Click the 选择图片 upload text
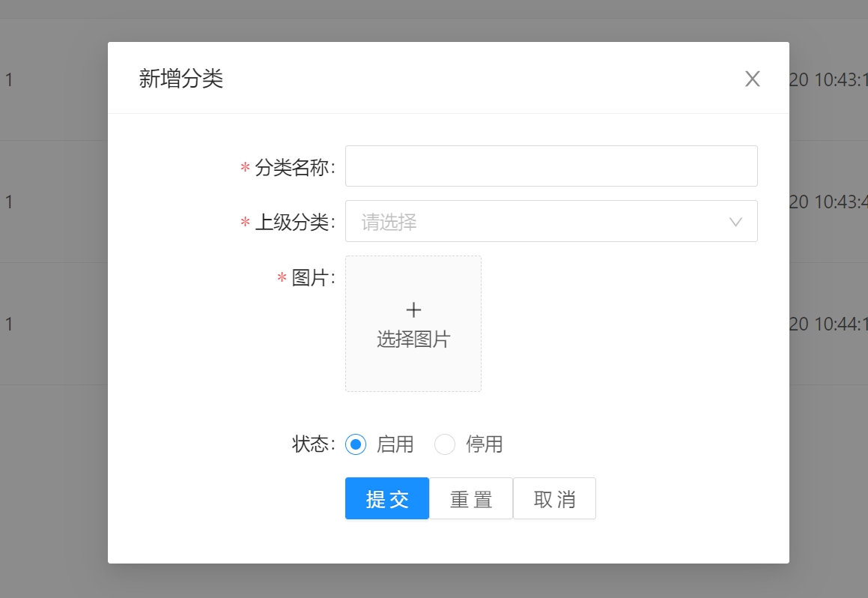This screenshot has width=868, height=598. click(413, 339)
